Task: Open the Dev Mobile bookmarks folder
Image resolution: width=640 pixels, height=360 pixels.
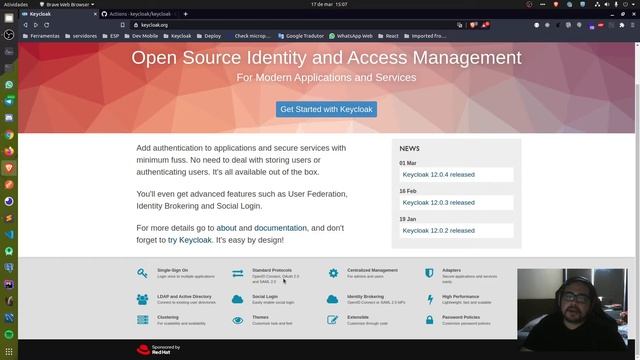Action: [x=141, y=36]
